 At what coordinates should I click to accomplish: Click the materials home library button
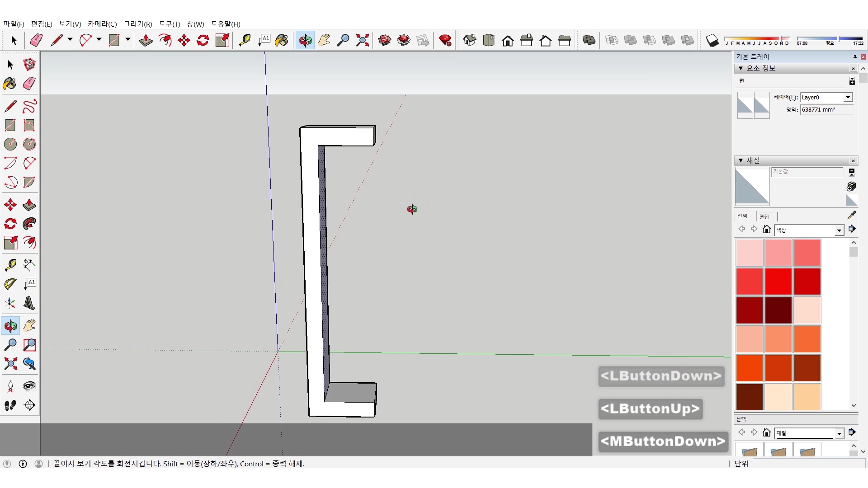click(766, 229)
